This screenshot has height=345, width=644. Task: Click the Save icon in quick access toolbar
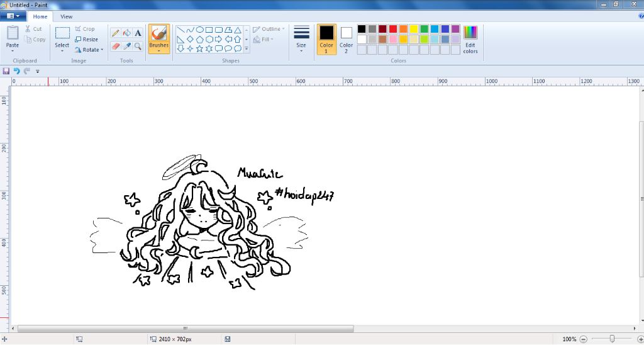pos(6,71)
